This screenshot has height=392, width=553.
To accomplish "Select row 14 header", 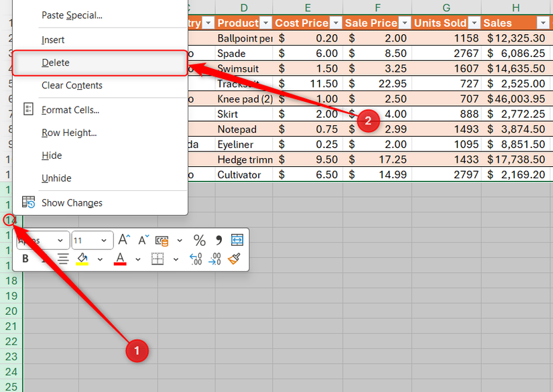I will pos(10,220).
